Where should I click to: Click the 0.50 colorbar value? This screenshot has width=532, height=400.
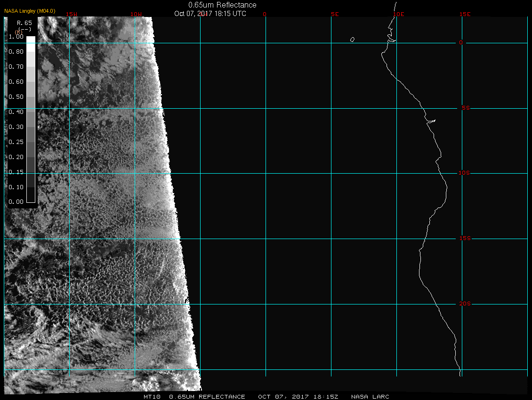click(16, 96)
